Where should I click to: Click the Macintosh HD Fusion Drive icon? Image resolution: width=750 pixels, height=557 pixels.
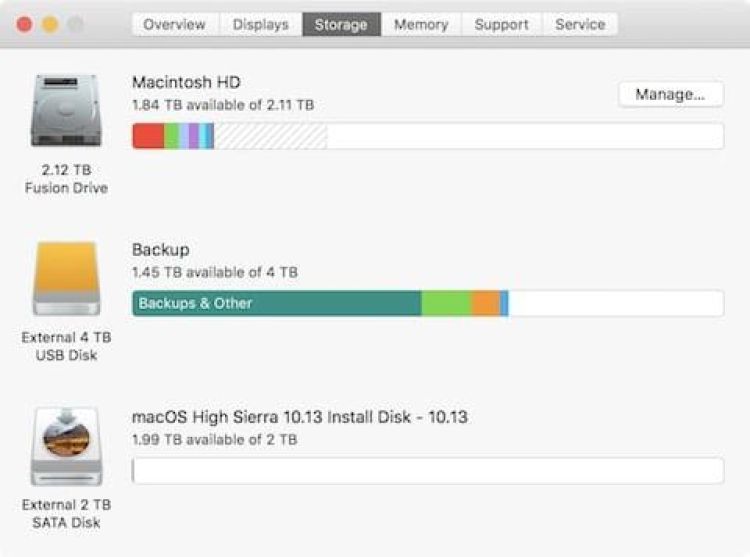[x=66, y=112]
